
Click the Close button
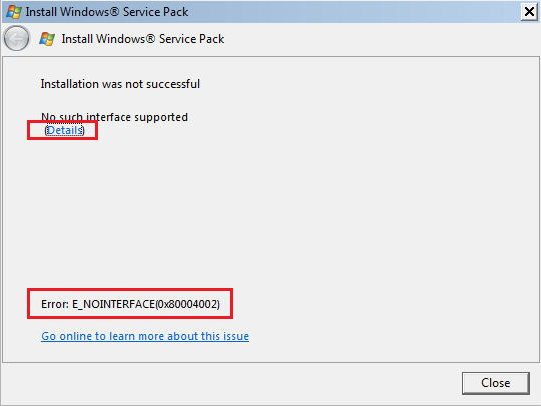coord(495,383)
